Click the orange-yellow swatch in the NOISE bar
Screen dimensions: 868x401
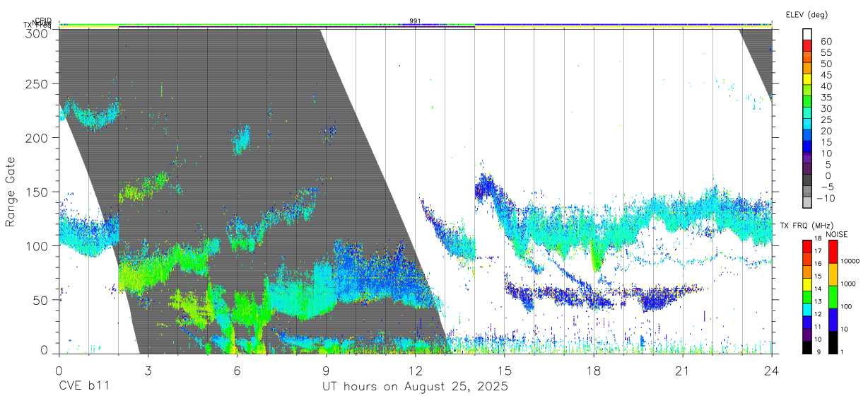click(832, 274)
